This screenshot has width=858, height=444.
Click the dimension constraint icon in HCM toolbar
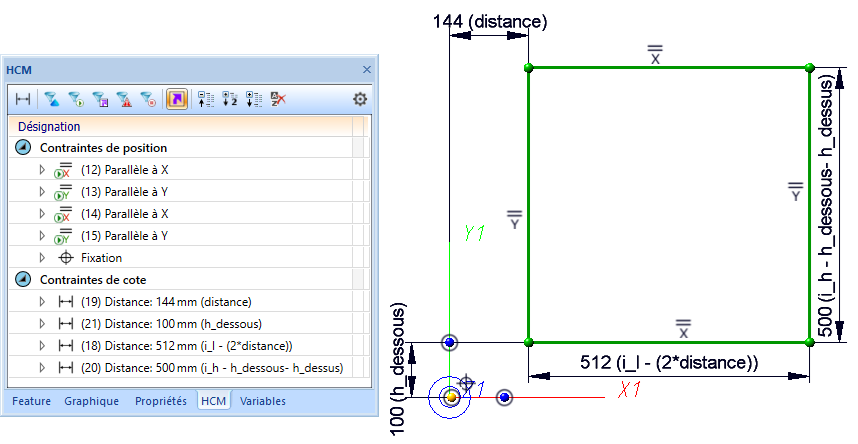(22, 99)
